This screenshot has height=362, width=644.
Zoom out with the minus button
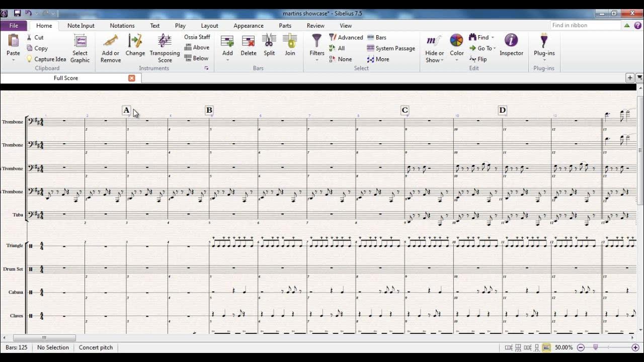click(581, 347)
